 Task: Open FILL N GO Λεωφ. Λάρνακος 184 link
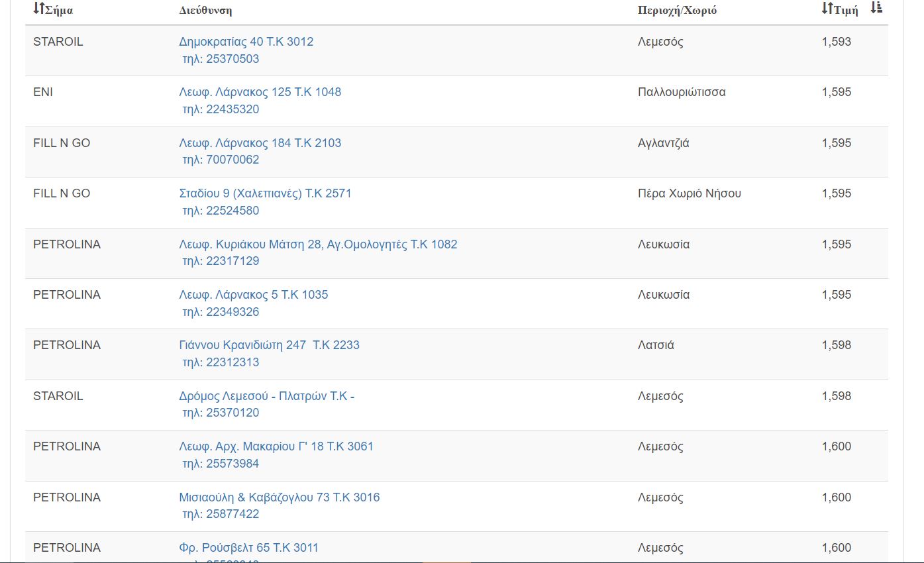[x=260, y=143]
